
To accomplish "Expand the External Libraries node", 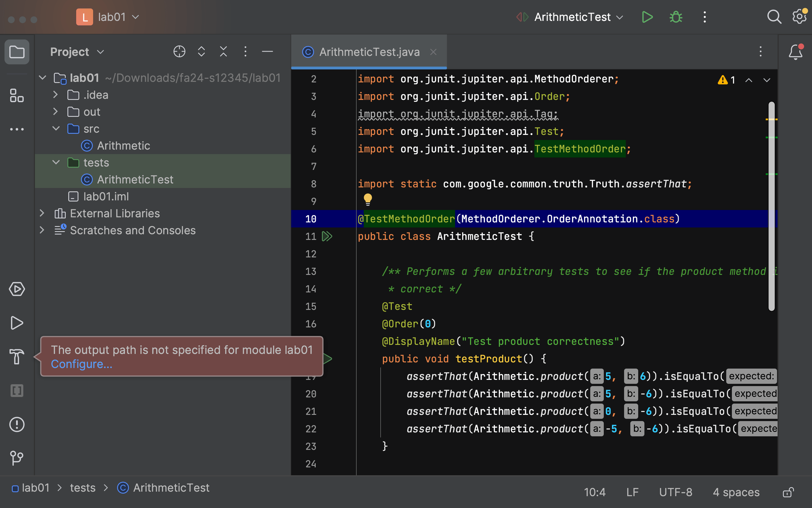I will 42,213.
